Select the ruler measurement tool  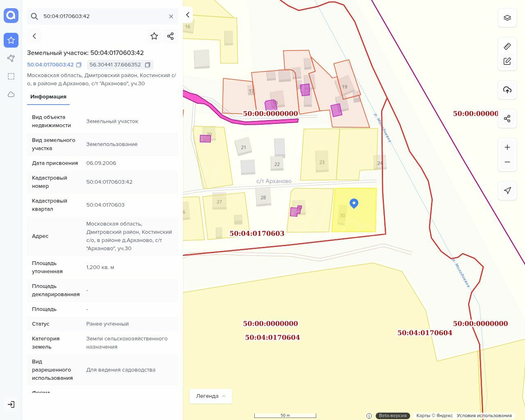coord(507,46)
